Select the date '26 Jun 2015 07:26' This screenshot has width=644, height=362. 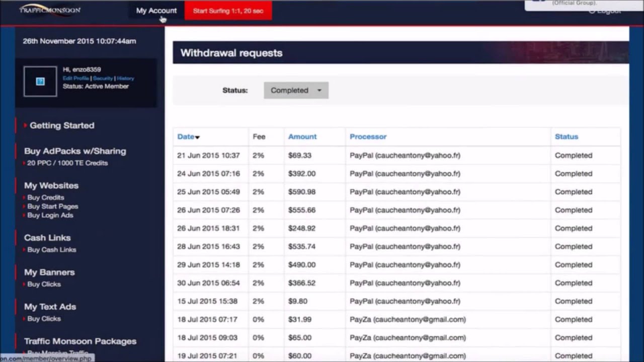pos(208,210)
